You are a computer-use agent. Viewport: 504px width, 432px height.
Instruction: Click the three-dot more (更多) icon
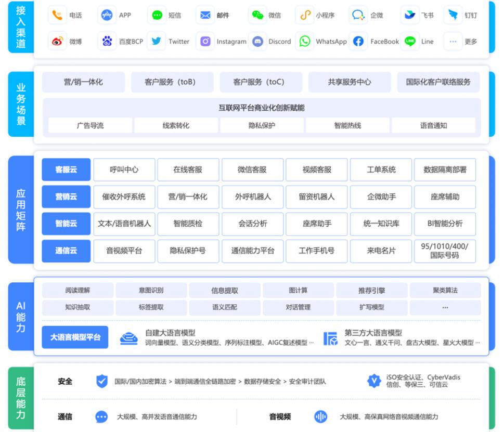[453, 41]
